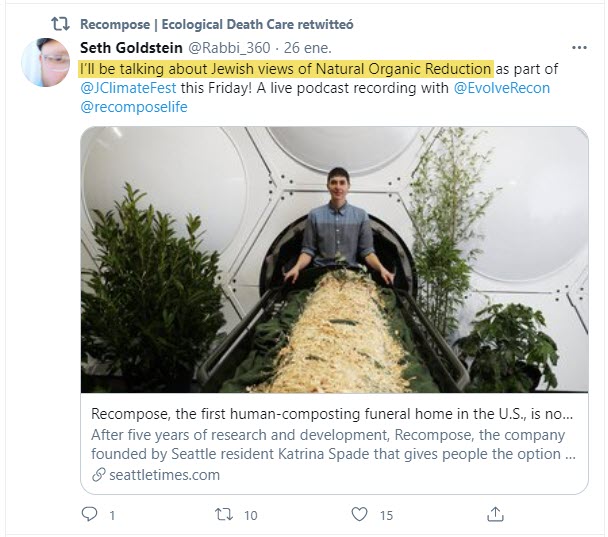The image size is (608, 537).
Task: Retweet this post using the retweet icon
Action: pyautogui.click(x=224, y=514)
